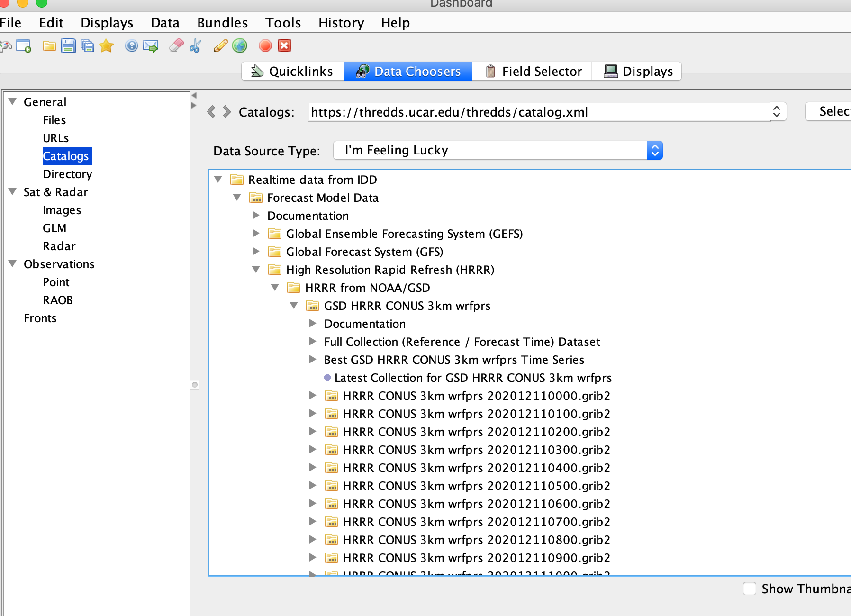Screen dimensions: 851x616
Task: Click the yellow star favorites icon
Action: (107, 46)
